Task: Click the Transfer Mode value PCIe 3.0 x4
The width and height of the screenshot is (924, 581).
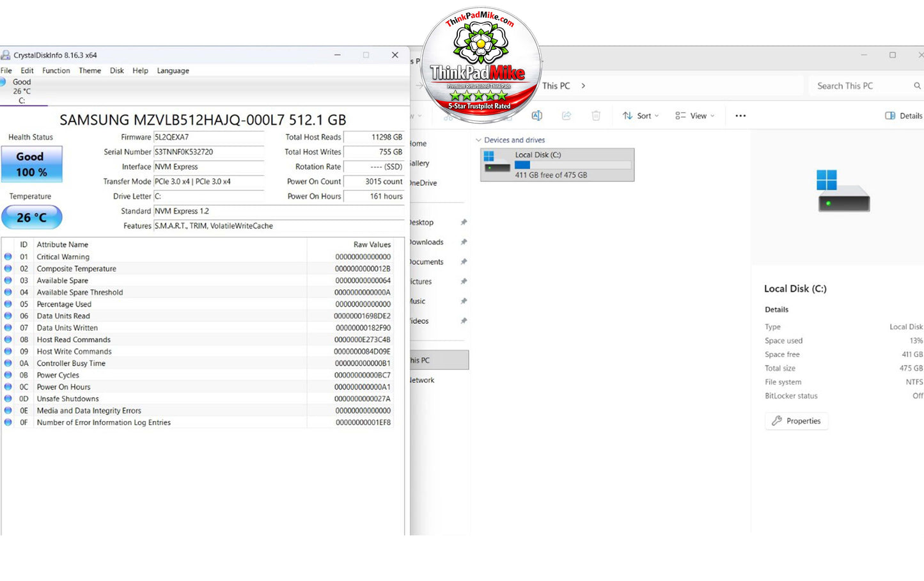Action: (208, 181)
